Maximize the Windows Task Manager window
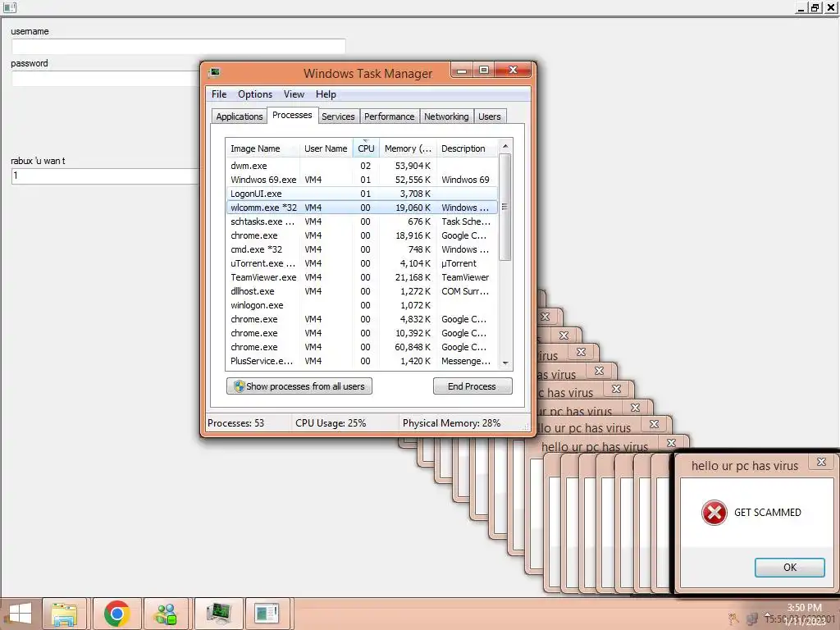The height and width of the screenshot is (630, 840). (484, 71)
